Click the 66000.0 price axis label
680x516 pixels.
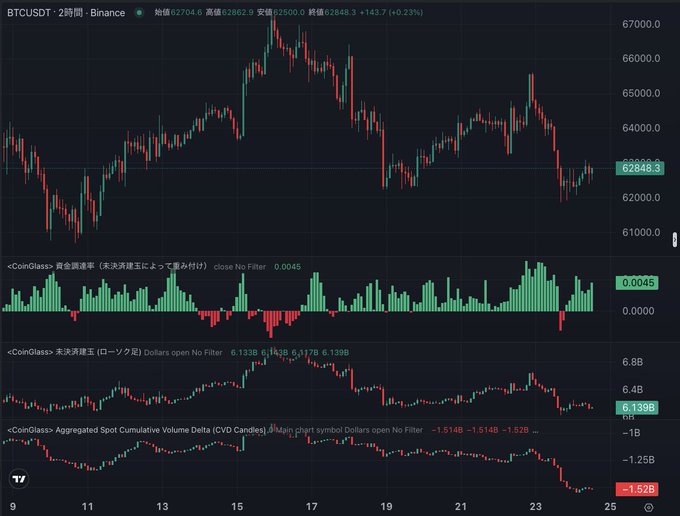[641, 58]
